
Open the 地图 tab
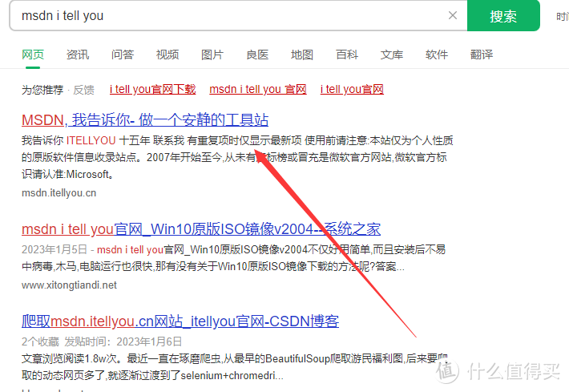(x=302, y=55)
